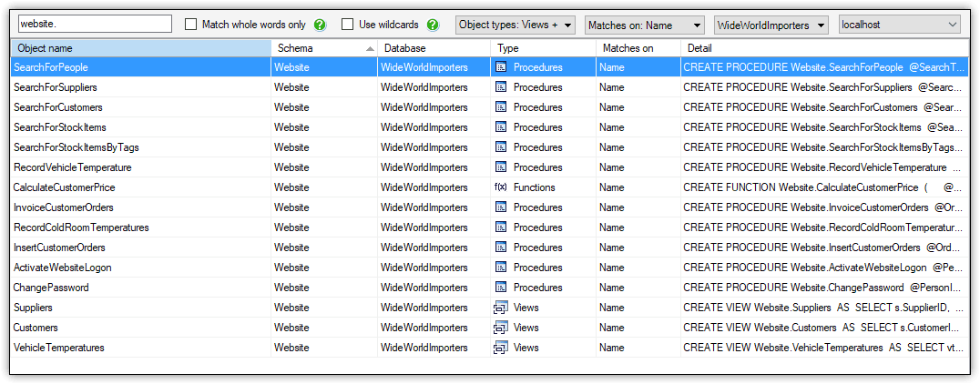Click the procedure icon in ChangePassword row
This screenshot has width=980, height=384.
[x=501, y=288]
